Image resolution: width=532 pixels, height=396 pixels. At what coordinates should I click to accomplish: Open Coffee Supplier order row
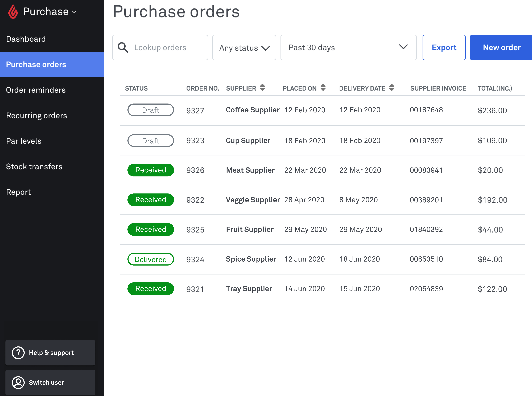coord(253,110)
